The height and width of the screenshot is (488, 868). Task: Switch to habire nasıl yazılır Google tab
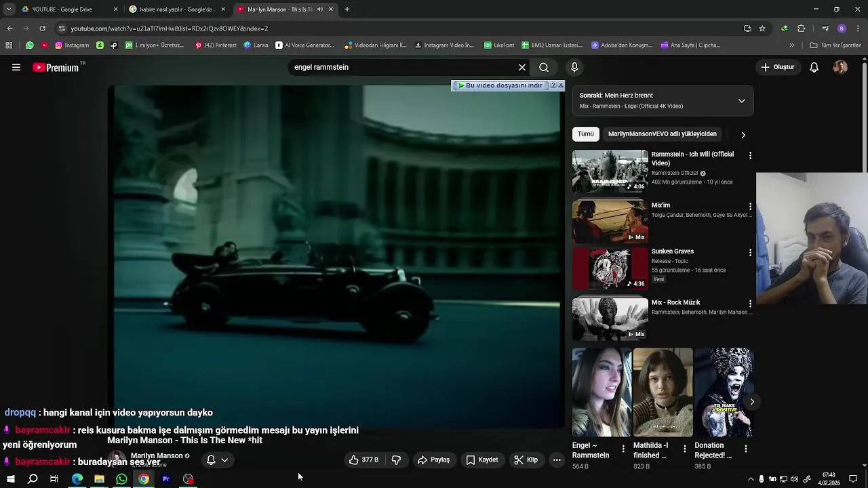tap(178, 9)
